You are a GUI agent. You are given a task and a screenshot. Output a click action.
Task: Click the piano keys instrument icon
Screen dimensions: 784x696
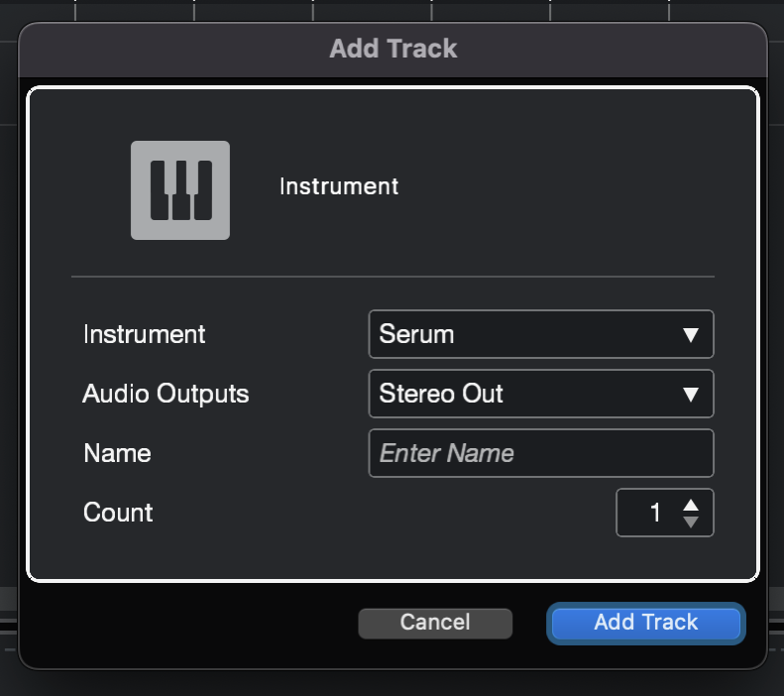180,190
